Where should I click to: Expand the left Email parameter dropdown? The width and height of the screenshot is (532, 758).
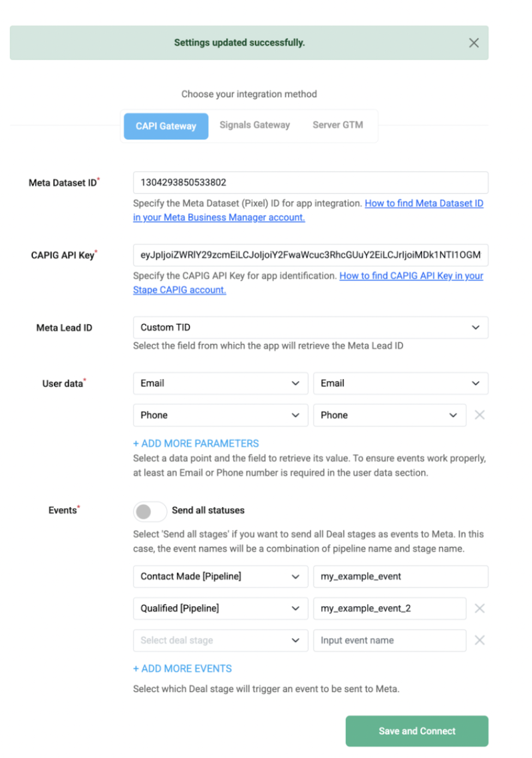[x=220, y=383]
